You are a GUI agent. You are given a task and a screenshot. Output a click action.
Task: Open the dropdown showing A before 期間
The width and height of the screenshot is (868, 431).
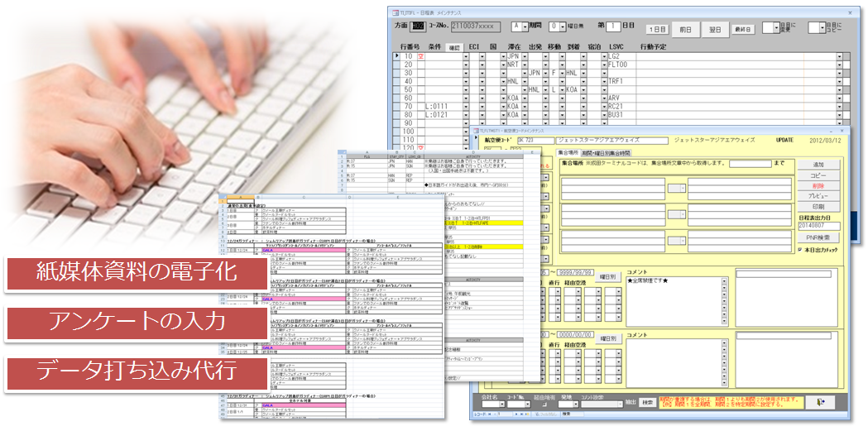(x=525, y=26)
